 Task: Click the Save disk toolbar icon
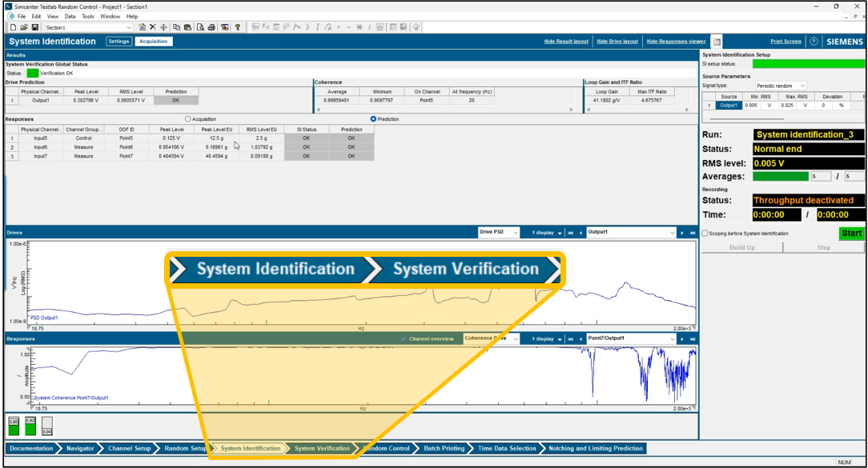[x=34, y=27]
